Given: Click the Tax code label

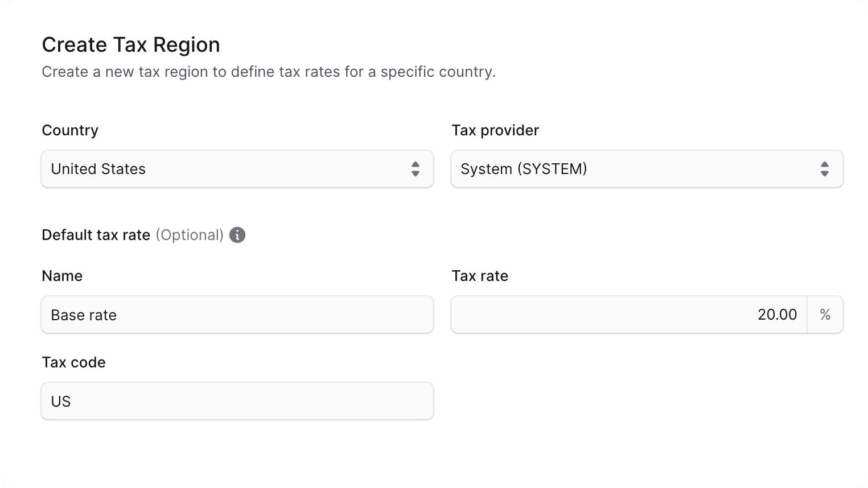Looking at the screenshot, I should point(73,362).
